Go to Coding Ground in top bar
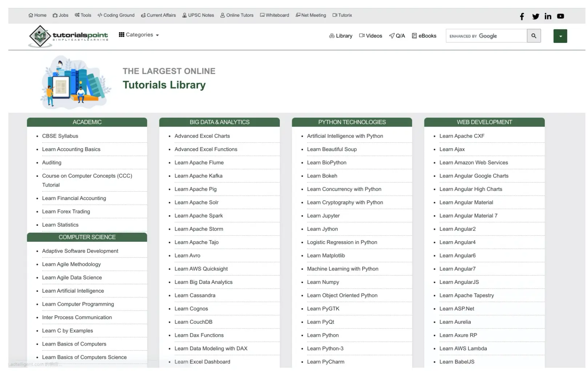This screenshot has height=371, width=588. coord(116,15)
